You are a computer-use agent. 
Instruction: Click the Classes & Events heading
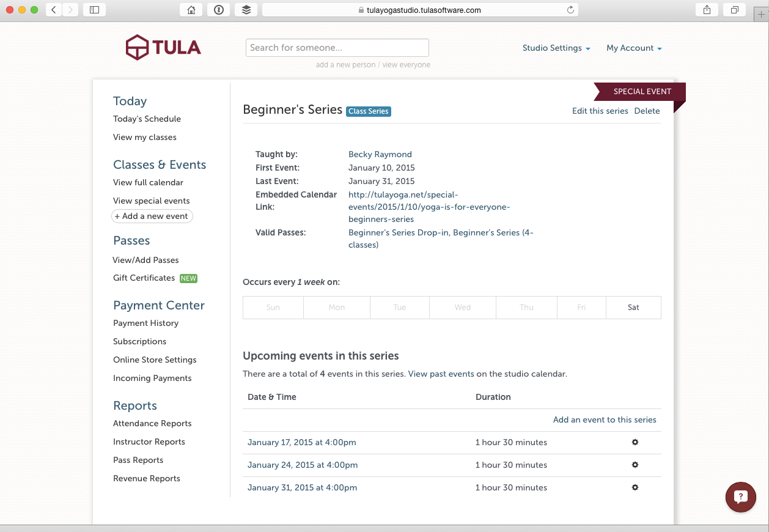[x=160, y=164]
